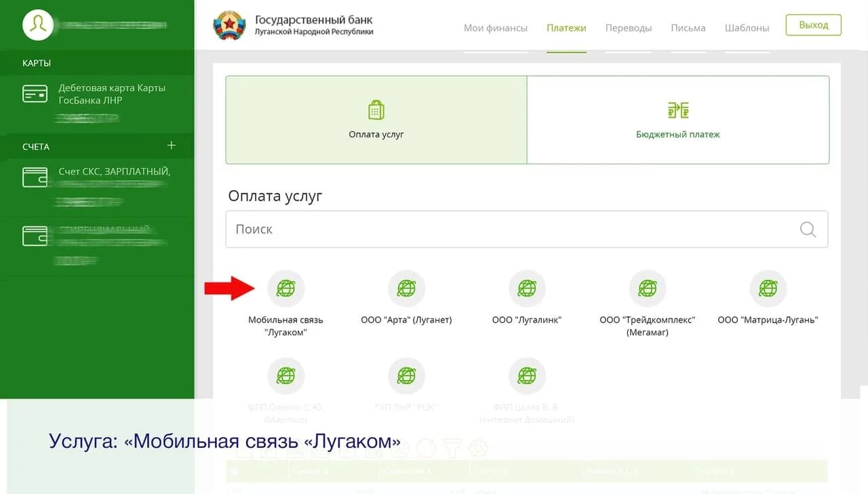Image resolution: width=868 pixels, height=494 pixels.
Task: Open the Счет СКС, ЗАРПЛАТНЫЙ account
Action: click(97, 187)
